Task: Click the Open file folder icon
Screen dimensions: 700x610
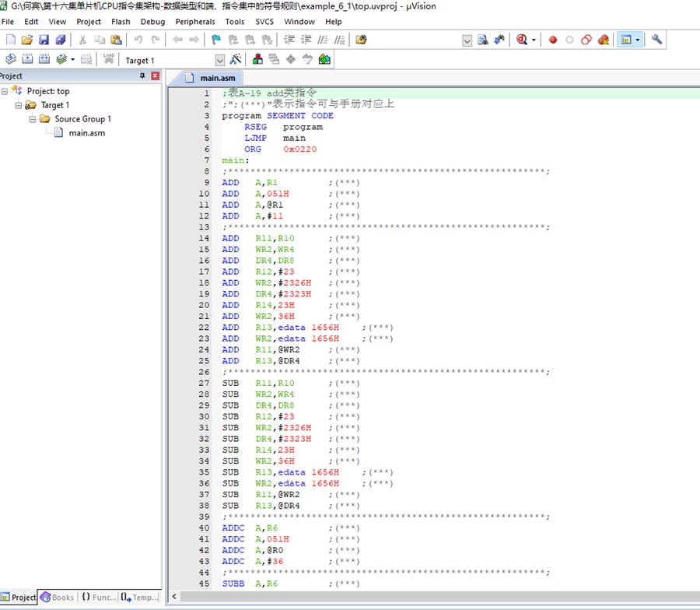Action: [27, 40]
